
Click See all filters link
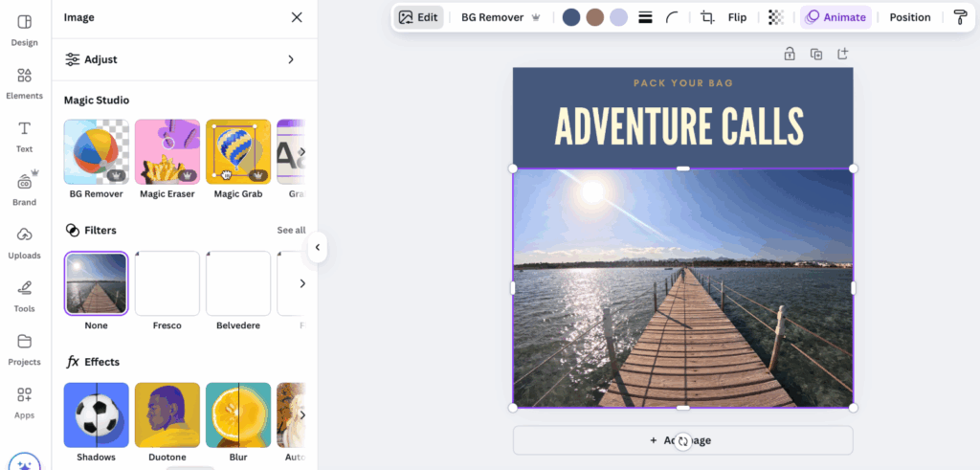[x=291, y=230]
